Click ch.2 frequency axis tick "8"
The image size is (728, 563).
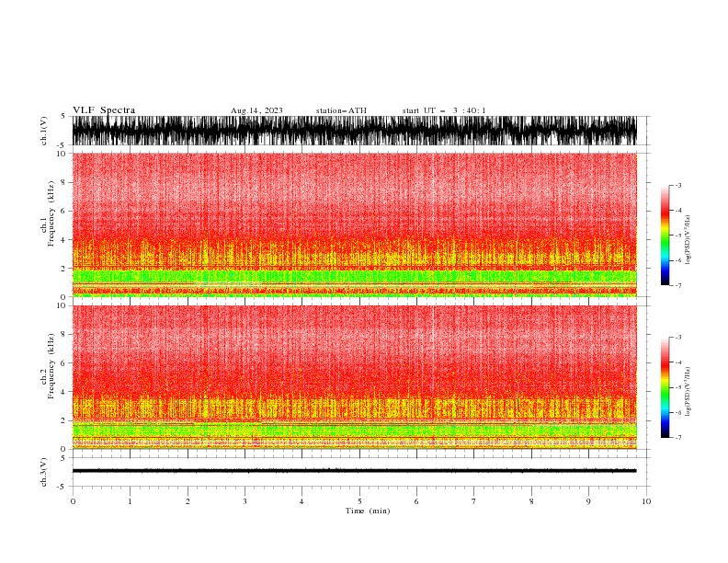(63, 334)
